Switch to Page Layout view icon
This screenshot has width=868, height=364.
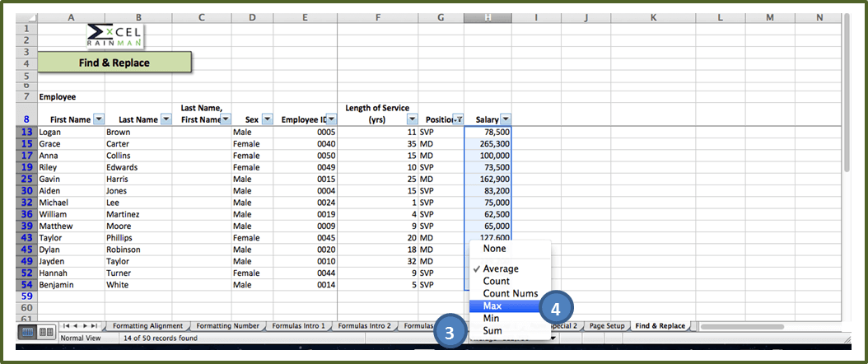click(46, 331)
